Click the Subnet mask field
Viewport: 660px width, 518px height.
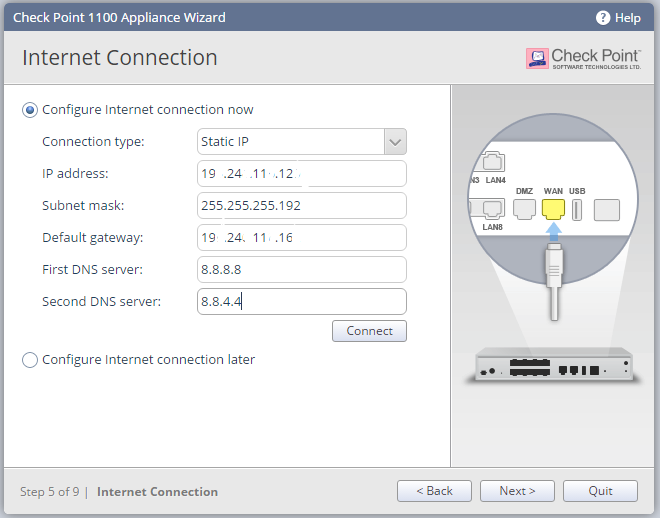[302, 205]
